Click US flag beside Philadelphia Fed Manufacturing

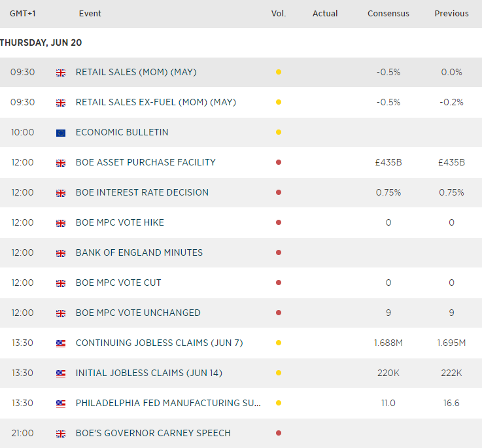[x=61, y=404]
